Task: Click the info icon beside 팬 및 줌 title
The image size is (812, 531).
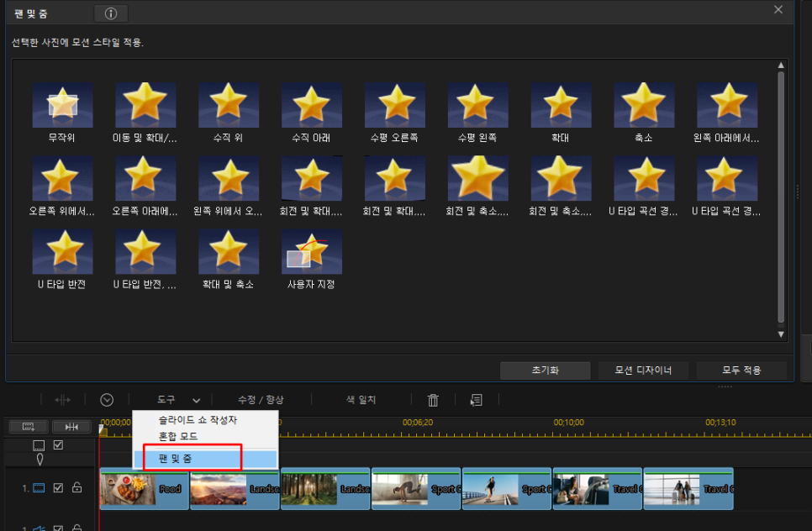Action: 111,13
